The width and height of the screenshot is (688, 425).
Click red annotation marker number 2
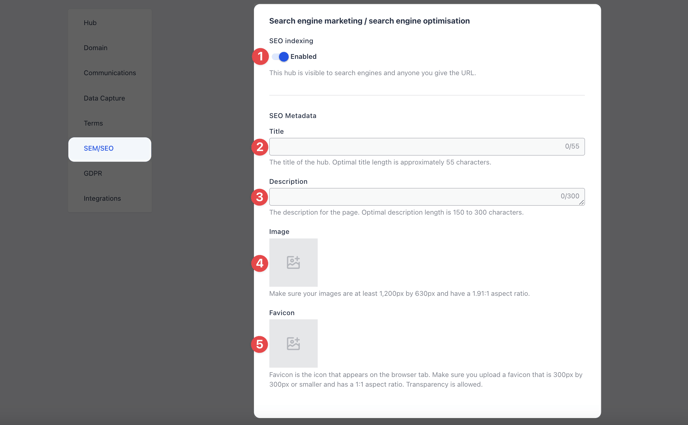coord(260,147)
